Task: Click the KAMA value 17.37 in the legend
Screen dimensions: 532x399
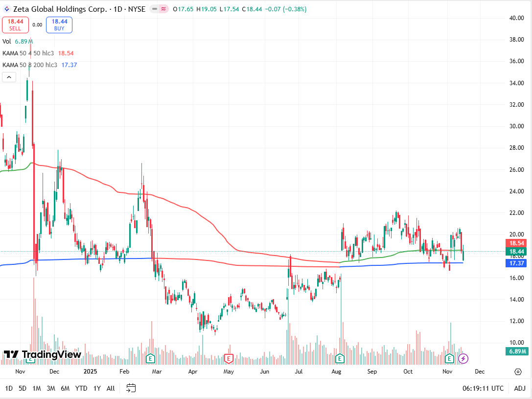Action: coord(69,65)
